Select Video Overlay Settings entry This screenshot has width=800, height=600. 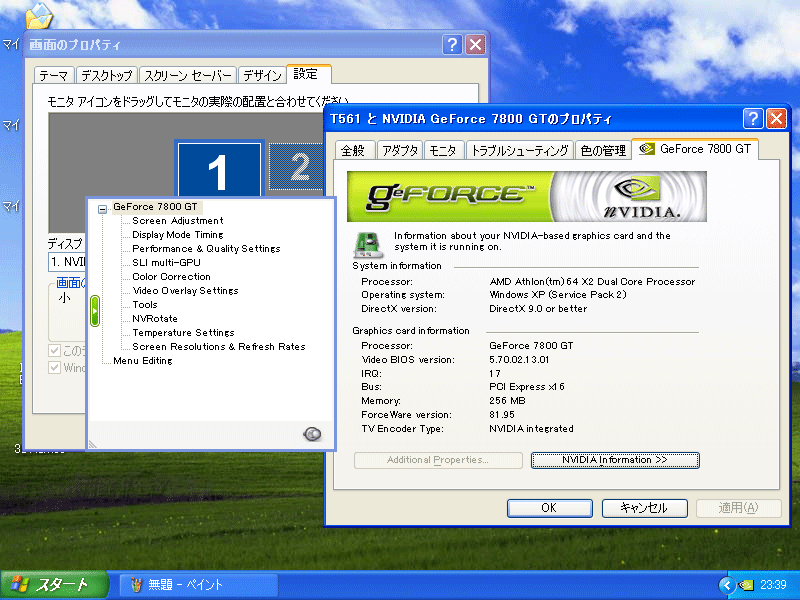click(x=185, y=290)
